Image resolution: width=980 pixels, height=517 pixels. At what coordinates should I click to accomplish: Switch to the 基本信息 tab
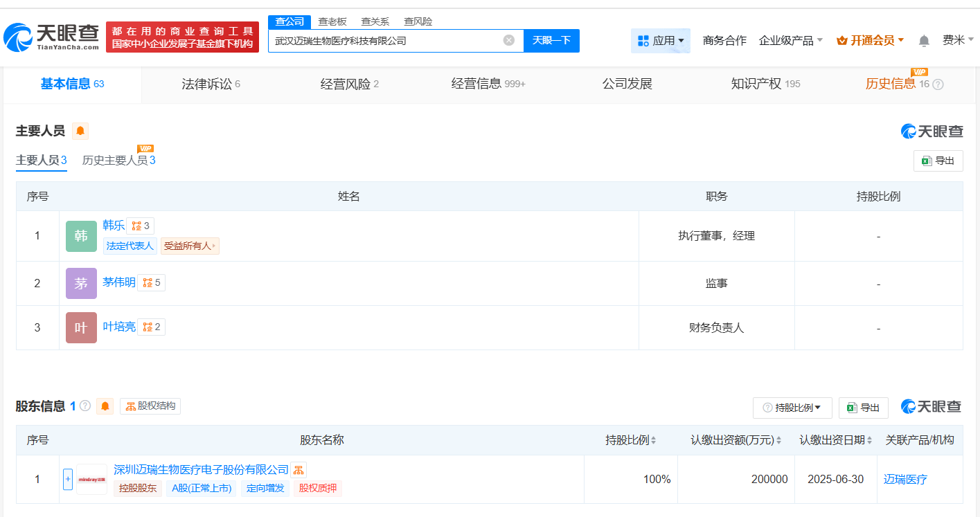[x=73, y=84]
